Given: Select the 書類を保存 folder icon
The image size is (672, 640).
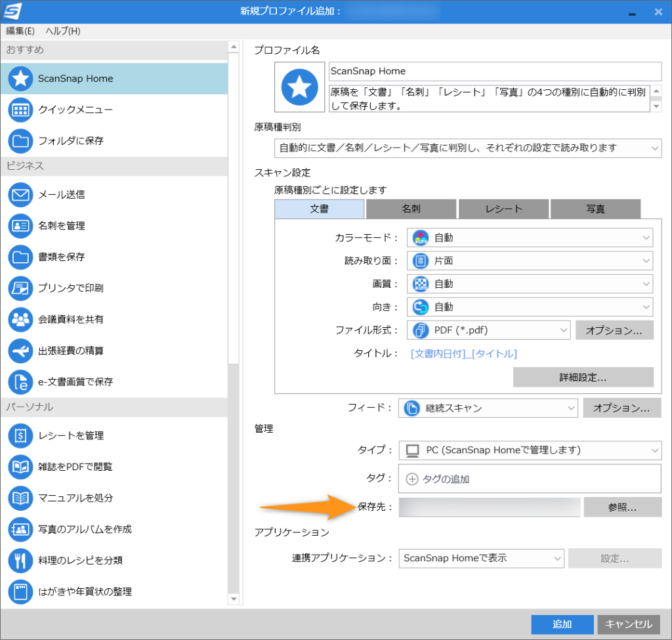Looking at the screenshot, I should pyautogui.click(x=20, y=257).
